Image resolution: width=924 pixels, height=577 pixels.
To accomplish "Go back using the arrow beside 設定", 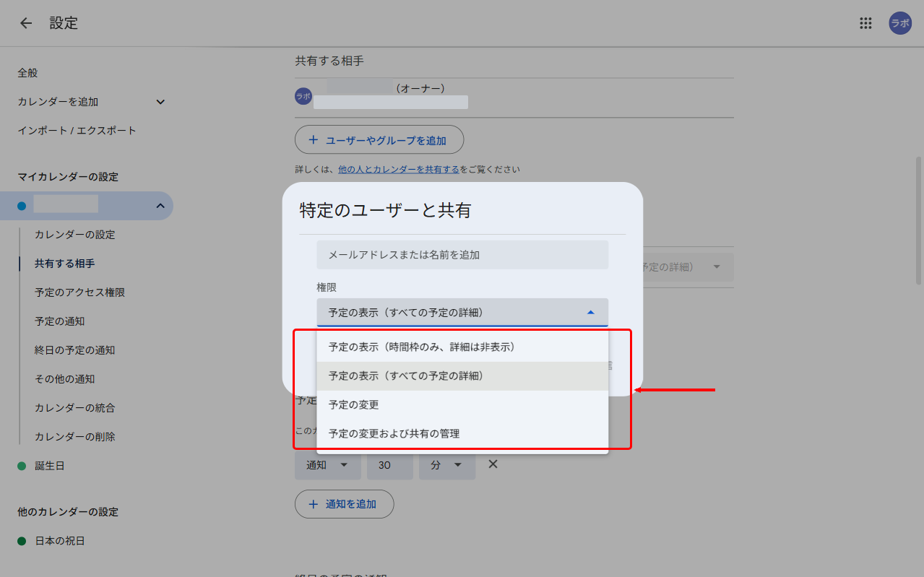I will (x=26, y=23).
